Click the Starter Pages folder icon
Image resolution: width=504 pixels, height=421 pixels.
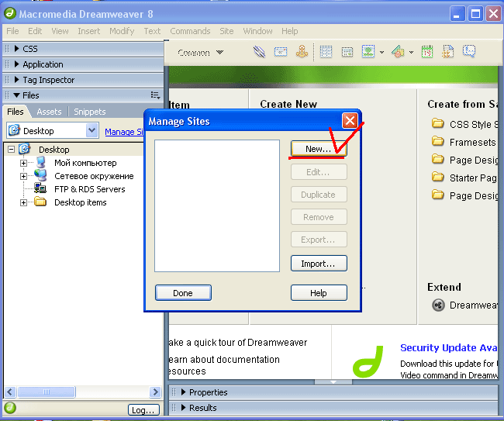[438, 177]
